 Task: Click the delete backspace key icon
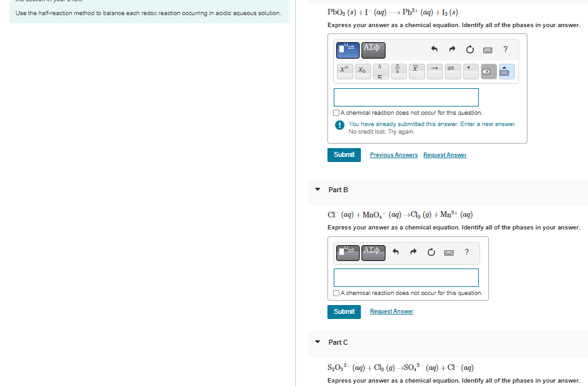pyautogui.click(x=488, y=71)
